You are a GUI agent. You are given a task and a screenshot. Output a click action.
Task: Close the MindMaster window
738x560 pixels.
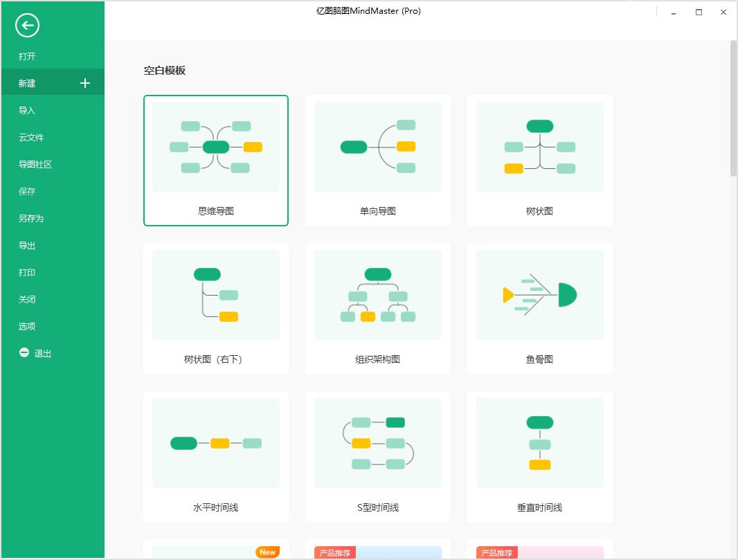click(723, 12)
